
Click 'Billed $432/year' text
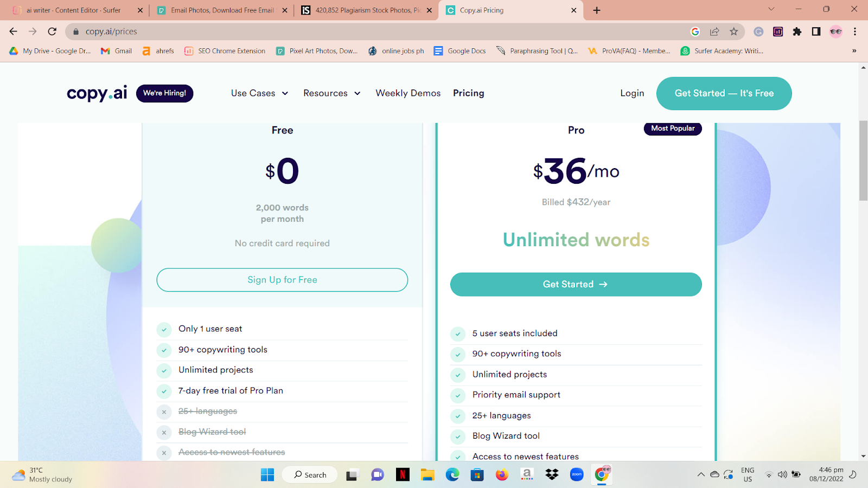pyautogui.click(x=576, y=202)
